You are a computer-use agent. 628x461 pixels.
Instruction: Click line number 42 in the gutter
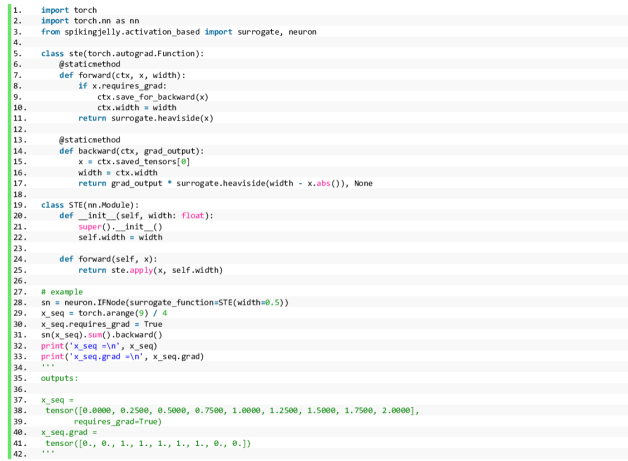pos(20,454)
